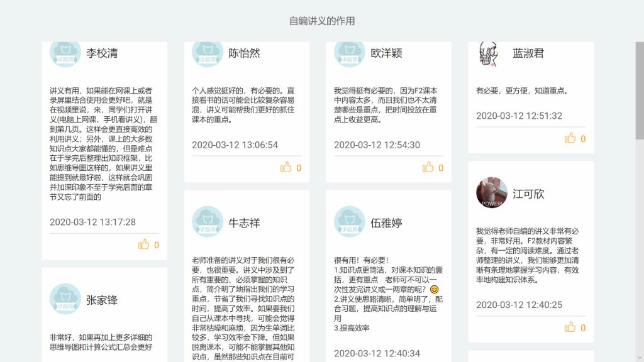Select the name 陈怡然
Viewport: 644px width, 362px height.
(x=244, y=53)
